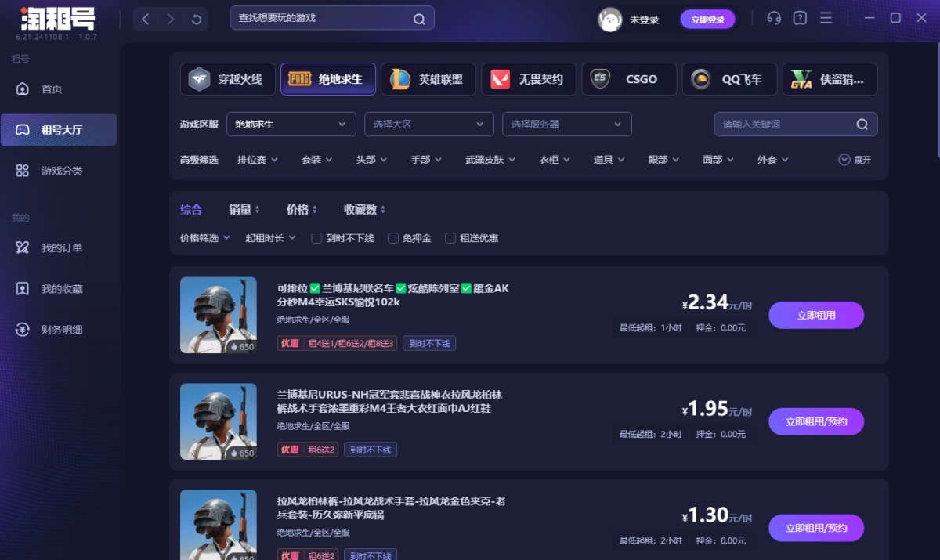The width and height of the screenshot is (940, 560).
Task: Go back with the left arrow icon
Action: click(146, 19)
